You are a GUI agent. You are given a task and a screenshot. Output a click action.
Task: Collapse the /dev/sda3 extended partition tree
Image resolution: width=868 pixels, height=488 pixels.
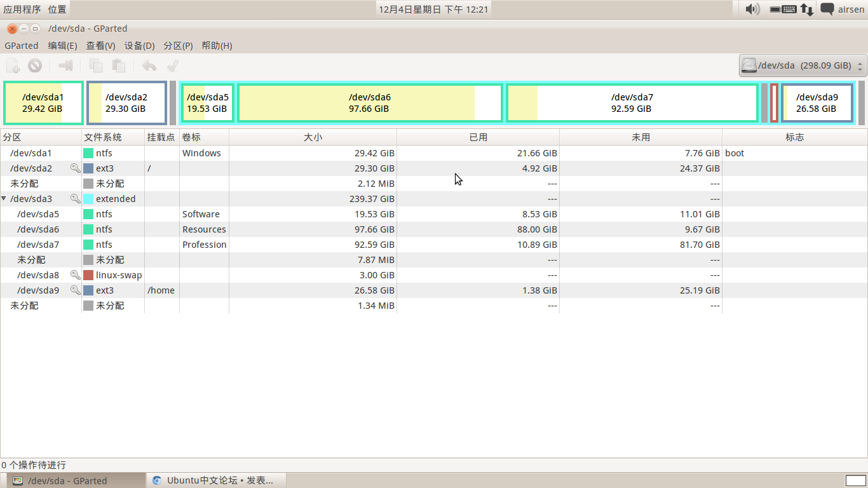pos(4,199)
